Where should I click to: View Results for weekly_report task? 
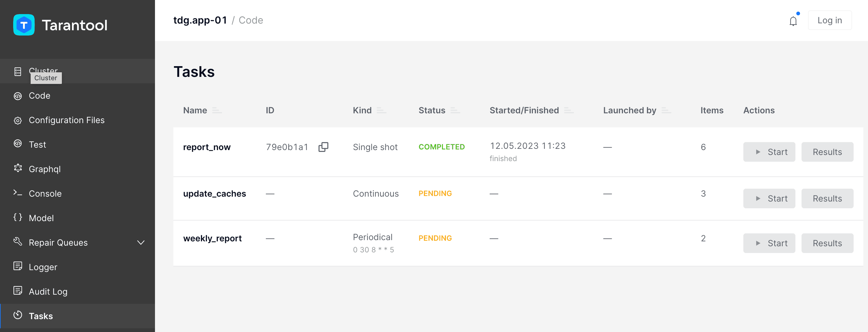827,243
